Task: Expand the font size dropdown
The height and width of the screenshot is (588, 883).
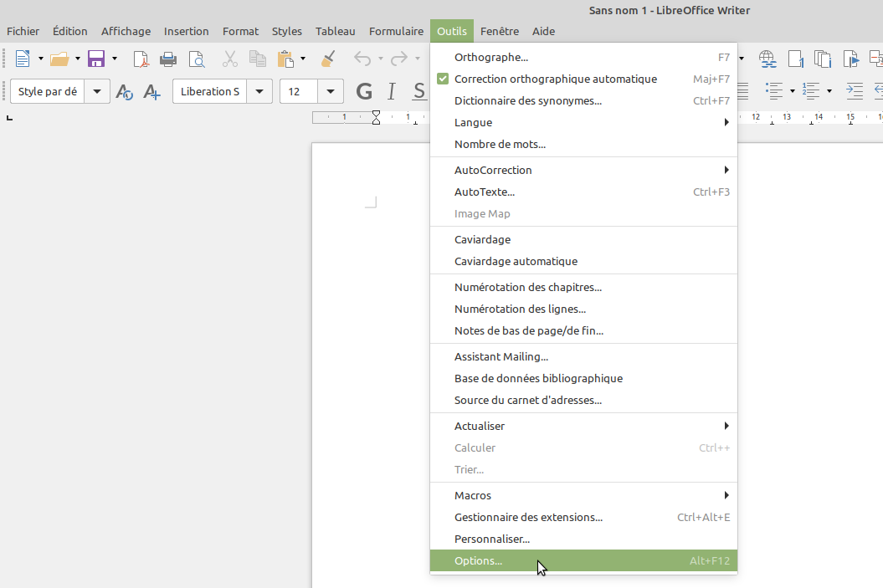Action: pyautogui.click(x=331, y=91)
